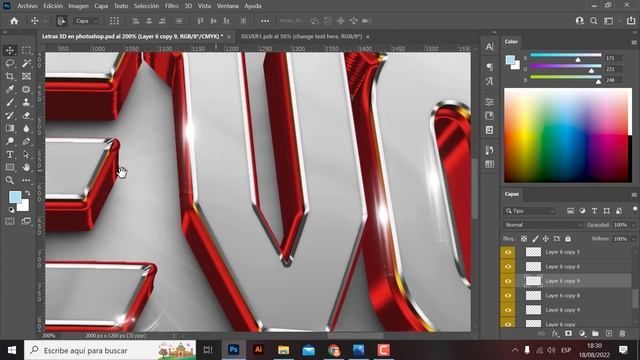
Task: Pick a color in the spectrum field
Action: 568,135
